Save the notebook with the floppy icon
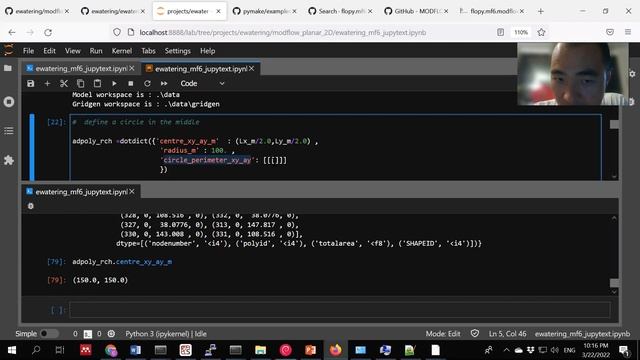This screenshot has height=360, width=640. [31, 83]
